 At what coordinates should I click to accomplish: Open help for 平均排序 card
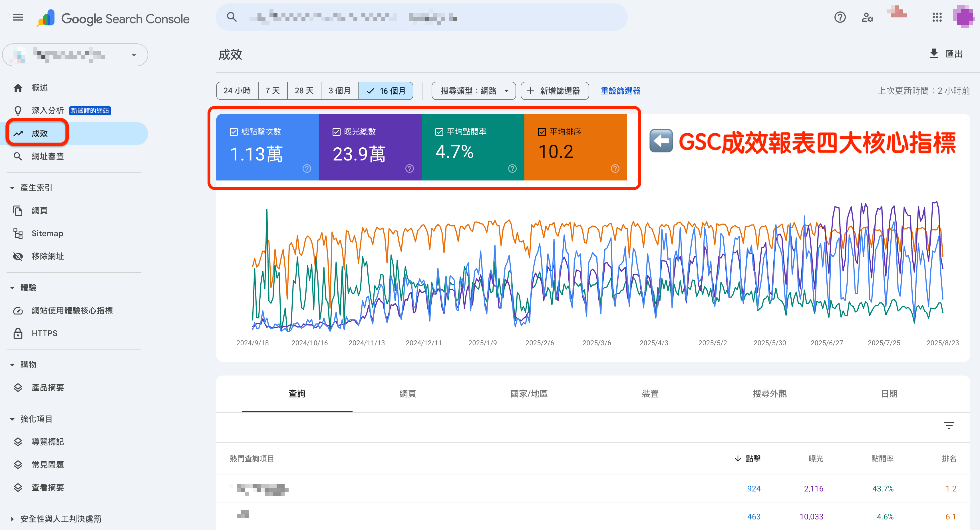pos(615,168)
